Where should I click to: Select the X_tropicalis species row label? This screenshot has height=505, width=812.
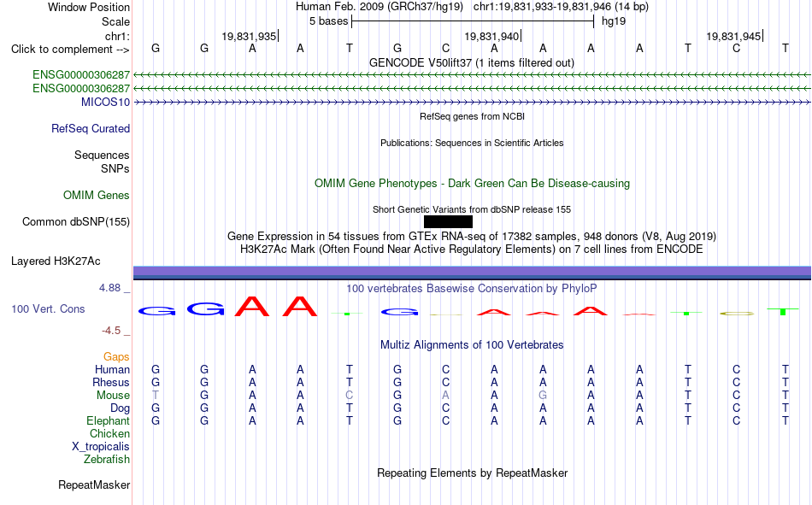(x=101, y=447)
